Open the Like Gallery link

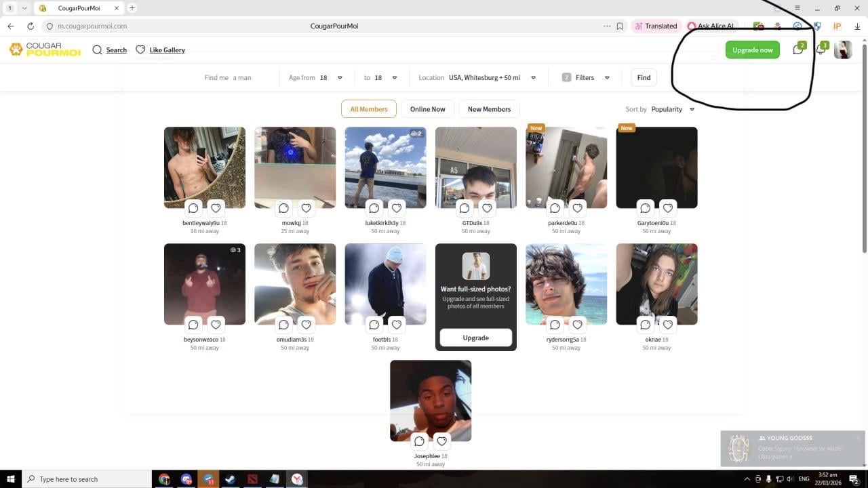tap(167, 50)
